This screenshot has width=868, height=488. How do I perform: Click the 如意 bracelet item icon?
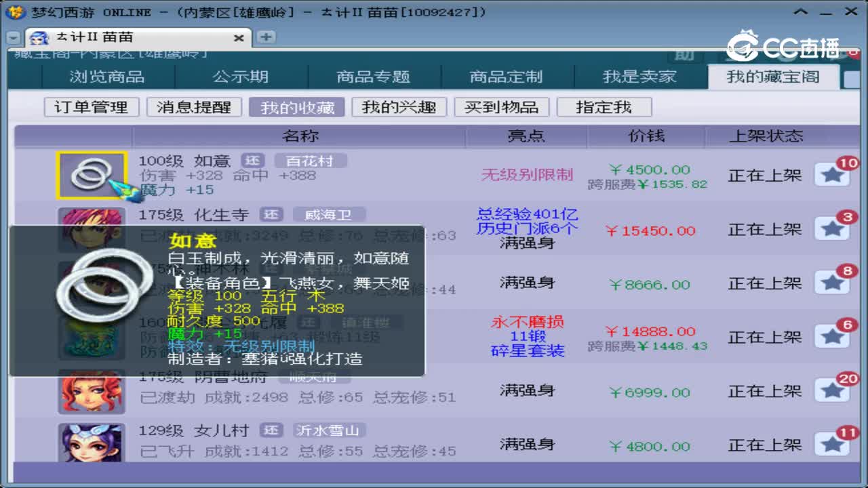[92, 176]
